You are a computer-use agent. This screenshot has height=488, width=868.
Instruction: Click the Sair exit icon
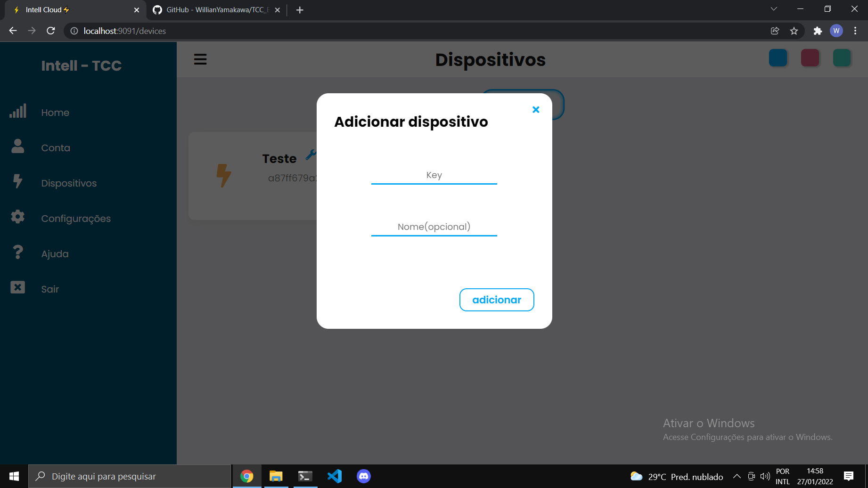[18, 287]
